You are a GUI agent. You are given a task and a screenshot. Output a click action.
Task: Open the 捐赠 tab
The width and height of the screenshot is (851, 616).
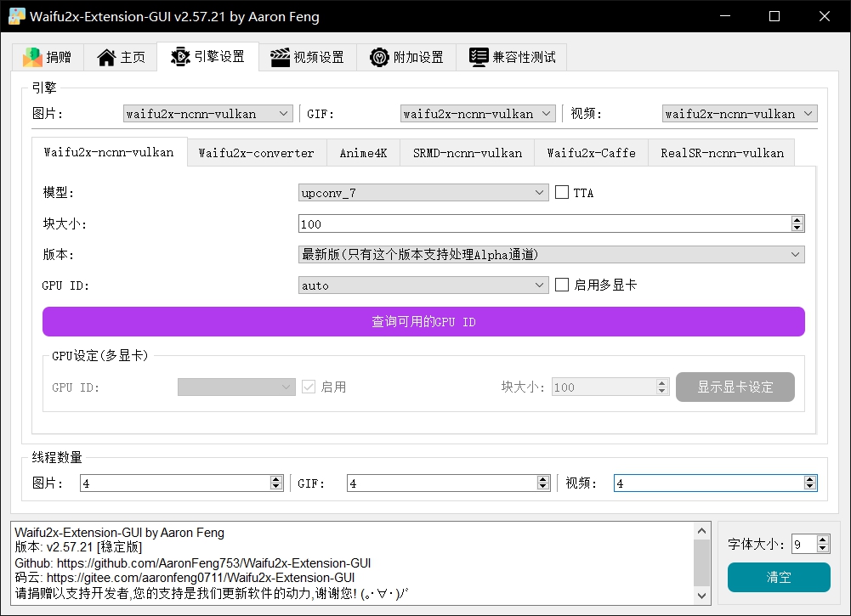tap(48, 57)
